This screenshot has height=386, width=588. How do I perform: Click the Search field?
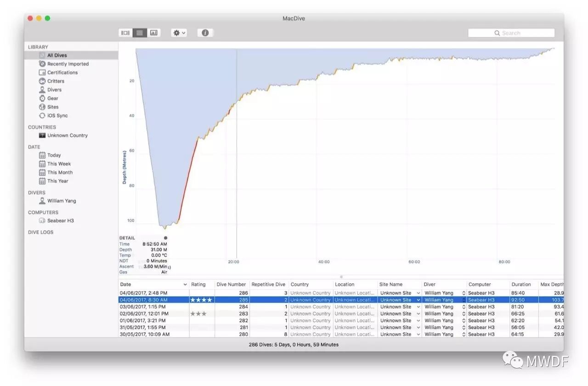click(511, 33)
